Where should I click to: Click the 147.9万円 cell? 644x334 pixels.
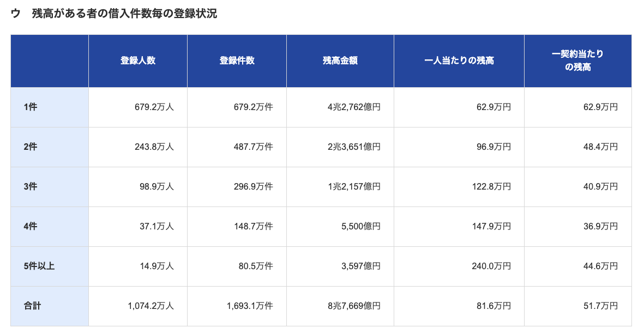(459, 227)
